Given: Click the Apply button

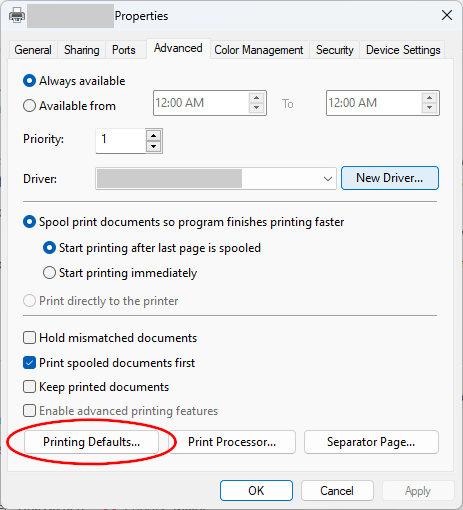Looking at the screenshot, I should click(x=418, y=491).
